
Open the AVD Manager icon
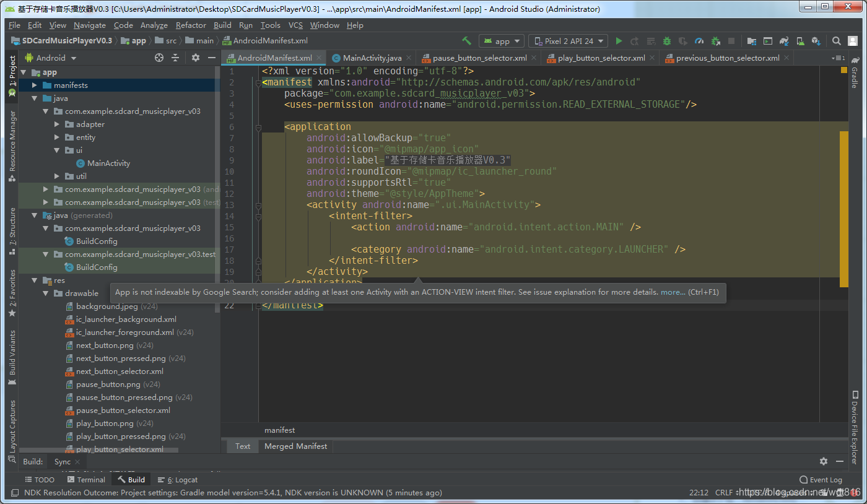point(799,41)
